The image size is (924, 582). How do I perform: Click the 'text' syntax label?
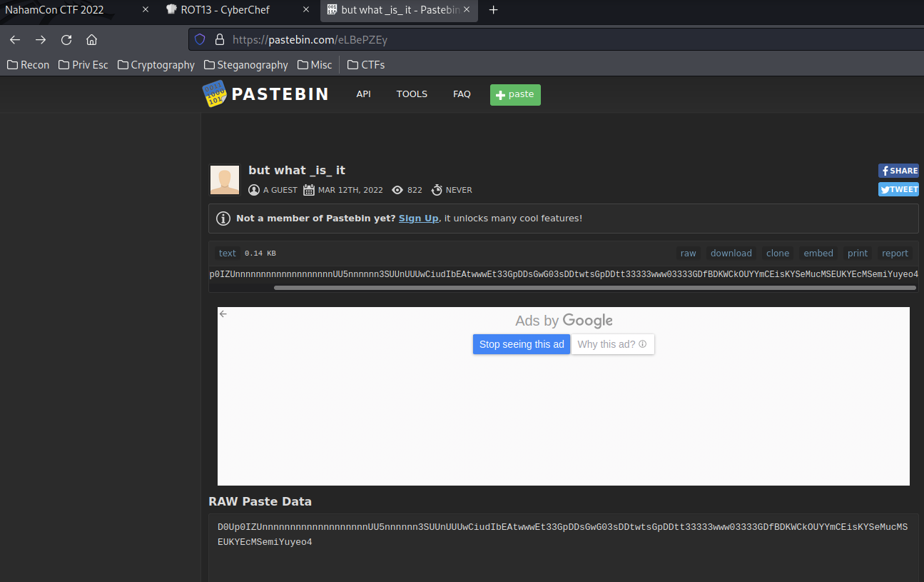click(x=228, y=254)
